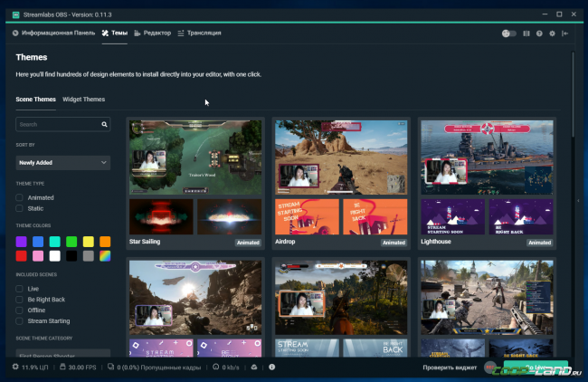Click the studio mode columns icon

[x=526, y=33]
